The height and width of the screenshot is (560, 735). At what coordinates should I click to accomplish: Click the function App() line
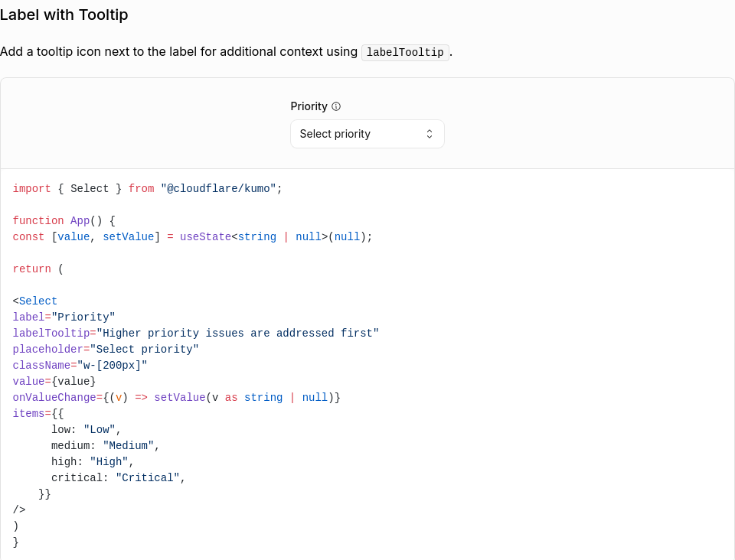click(64, 220)
